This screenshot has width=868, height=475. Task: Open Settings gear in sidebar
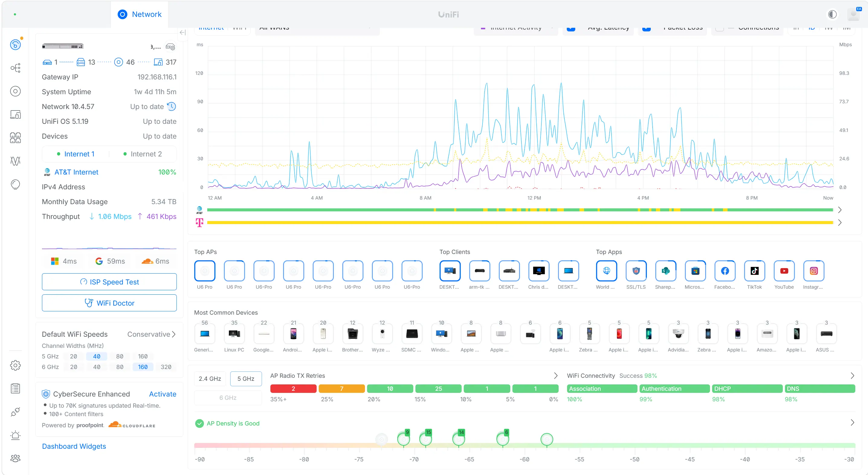coord(15,365)
